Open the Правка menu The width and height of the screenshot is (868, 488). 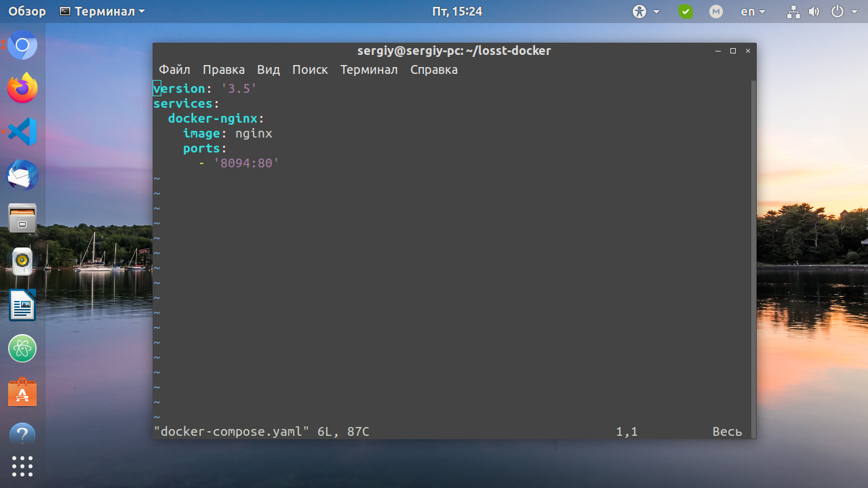point(224,69)
